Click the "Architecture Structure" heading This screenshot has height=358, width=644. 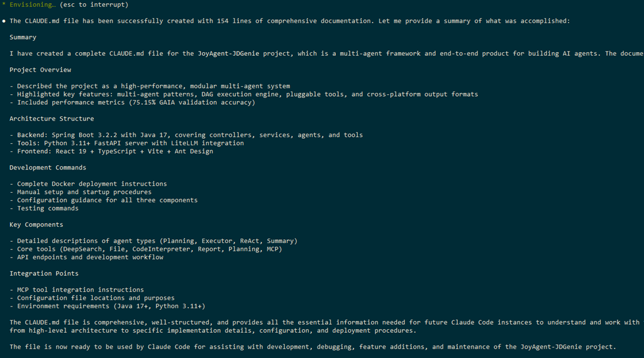52,119
